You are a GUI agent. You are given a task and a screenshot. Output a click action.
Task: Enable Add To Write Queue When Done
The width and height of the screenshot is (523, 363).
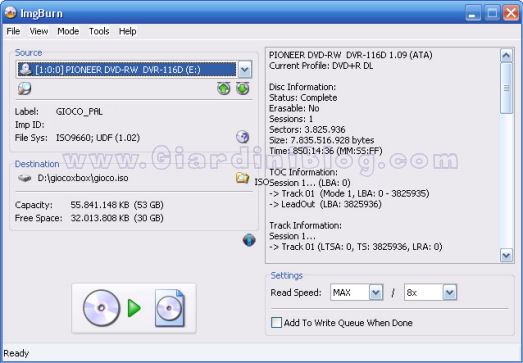coord(276,323)
